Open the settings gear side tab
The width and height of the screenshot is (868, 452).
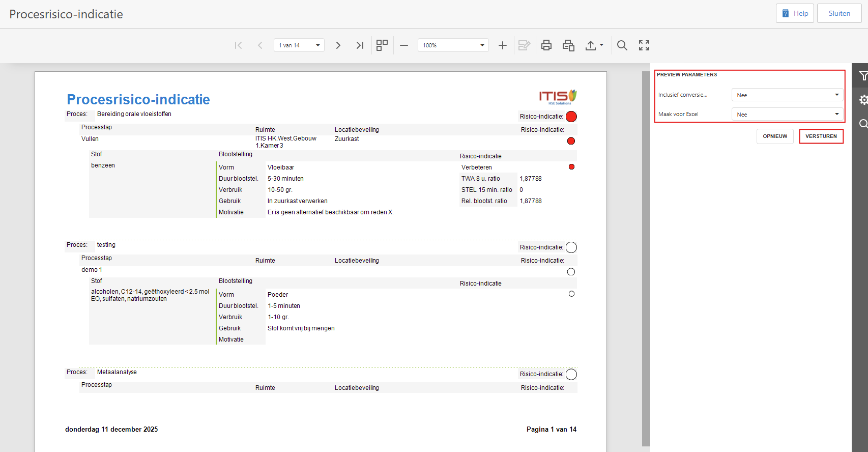[x=862, y=100]
